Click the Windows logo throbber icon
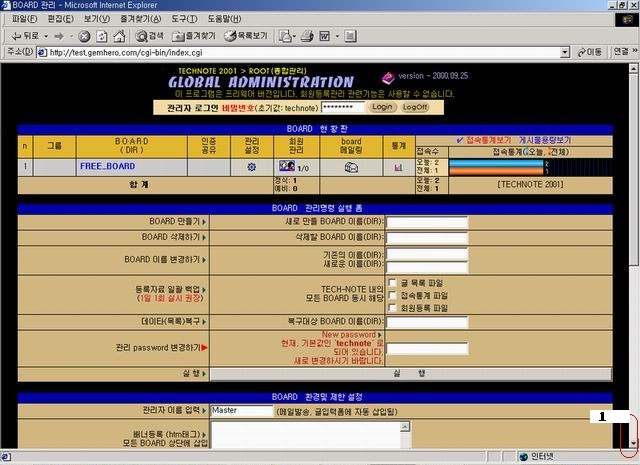 (x=627, y=19)
